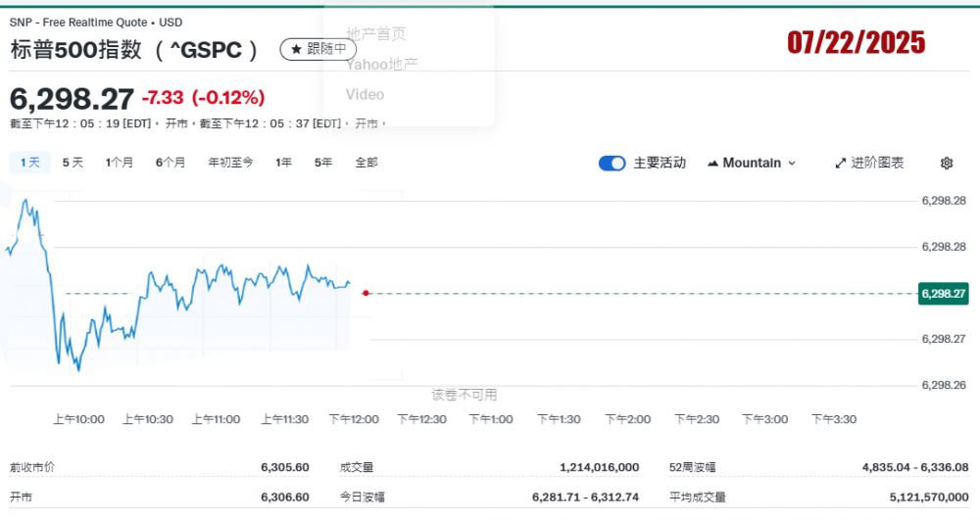Show the 全部 full history range
Screen dimensions: 980x521
click(366, 163)
